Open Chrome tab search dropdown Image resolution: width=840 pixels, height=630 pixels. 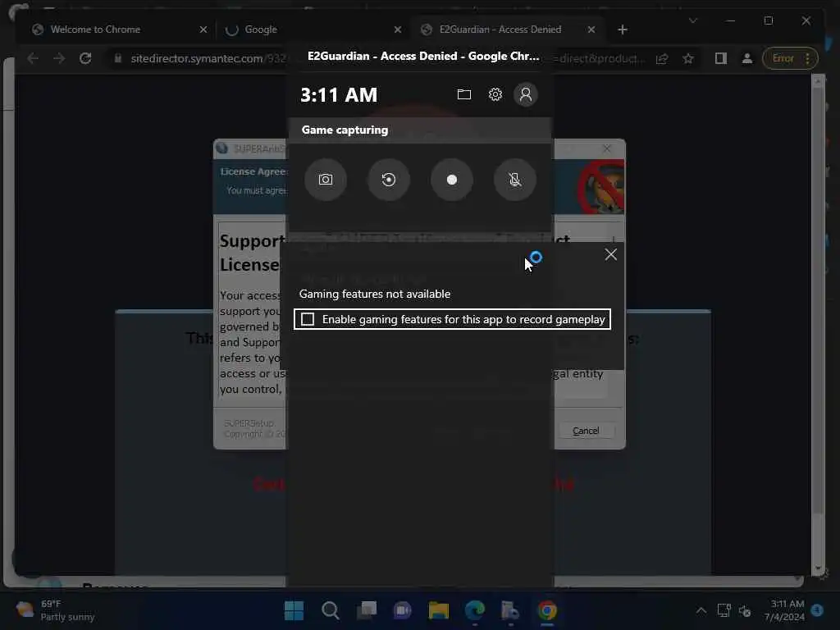(x=692, y=21)
